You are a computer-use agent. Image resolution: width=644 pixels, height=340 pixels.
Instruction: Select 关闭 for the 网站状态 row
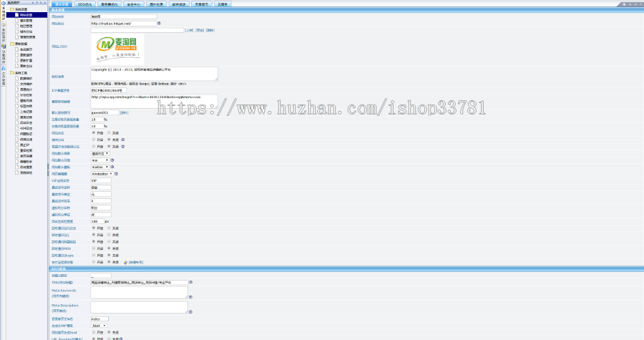(x=109, y=132)
